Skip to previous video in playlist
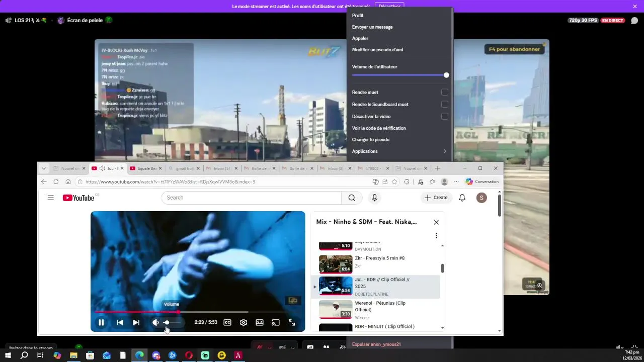Viewport: 644px width, 362px height. 120,323
